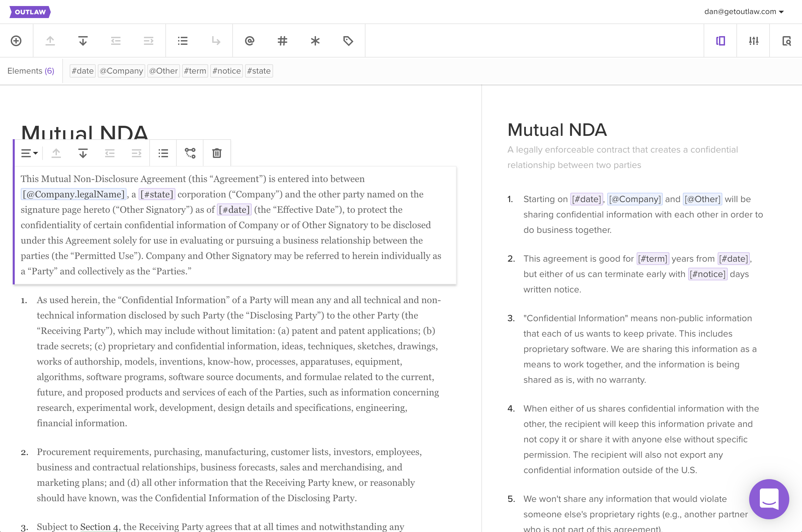
Task: Outdent section in section toolbar
Action: coord(110,153)
